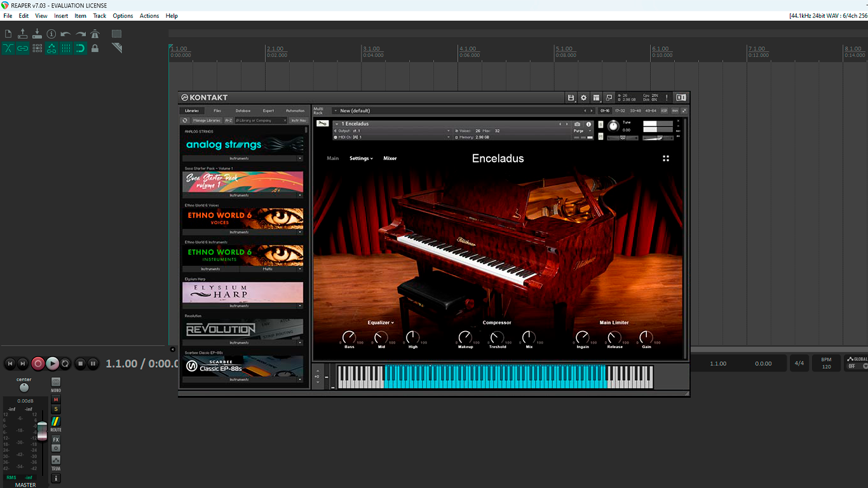Toggle item grouping chain-link icon
This screenshot has width=868, height=488.
[23, 48]
